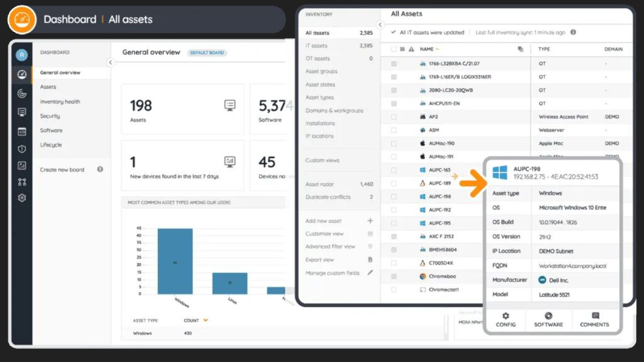The height and width of the screenshot is (362, 644).
Task: Sort by COUNT column dropdown arrow
Action: coord(206,320)
